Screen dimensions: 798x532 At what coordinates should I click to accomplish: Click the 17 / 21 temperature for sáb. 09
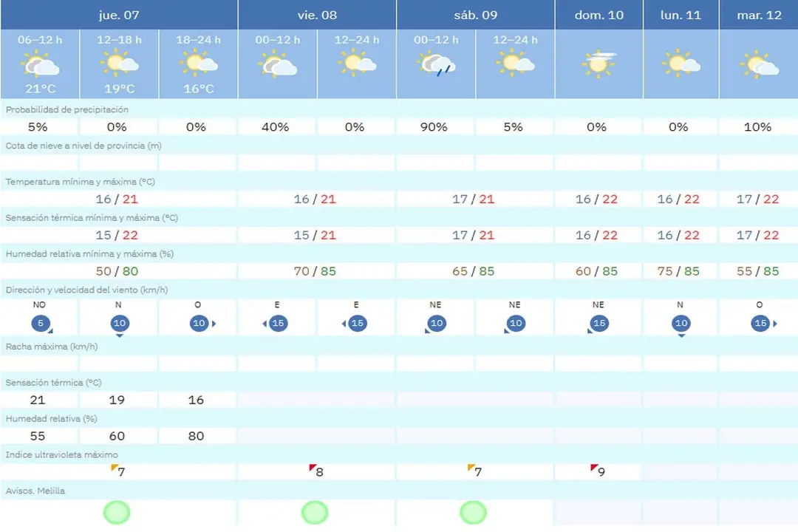[x=474, y=199]
